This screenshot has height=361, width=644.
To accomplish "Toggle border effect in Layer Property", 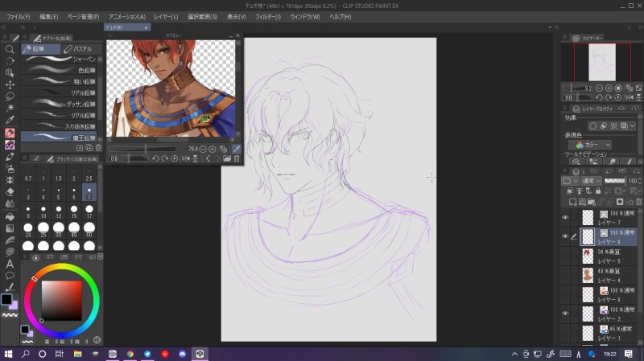I will coord(592,126).
